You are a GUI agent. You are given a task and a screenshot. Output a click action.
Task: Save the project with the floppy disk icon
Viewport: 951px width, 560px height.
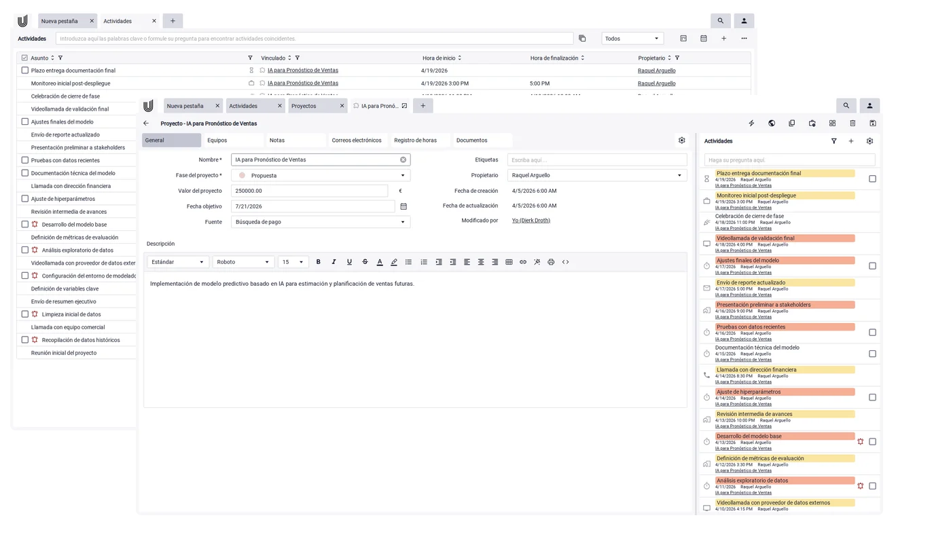point(873,124)
